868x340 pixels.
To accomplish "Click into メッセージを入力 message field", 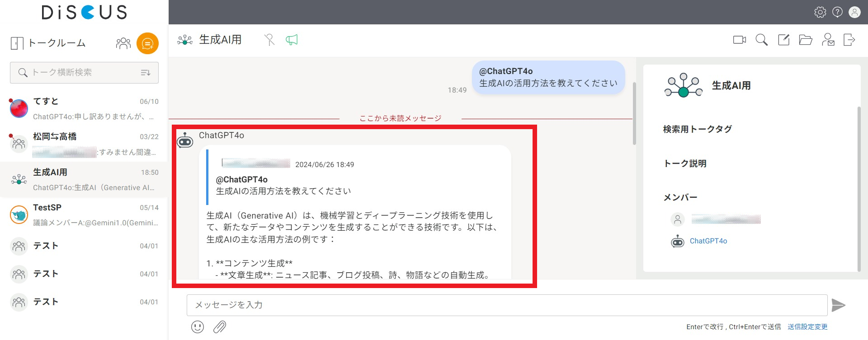I will tap(507, 305).
